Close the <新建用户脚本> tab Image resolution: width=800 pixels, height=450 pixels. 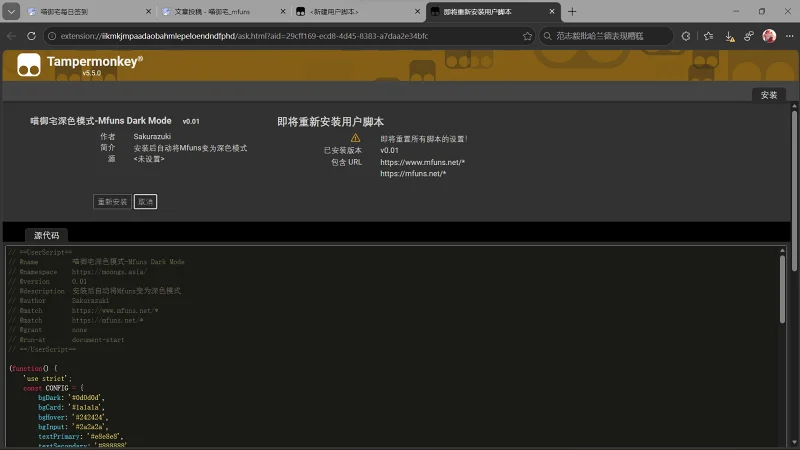point(417,11)
